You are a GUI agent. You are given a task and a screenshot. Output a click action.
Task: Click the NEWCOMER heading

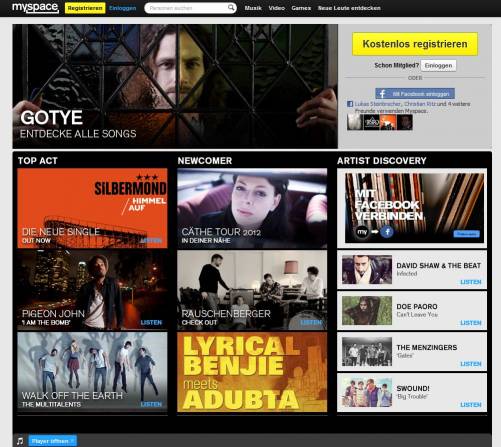[x=205, y=161]
